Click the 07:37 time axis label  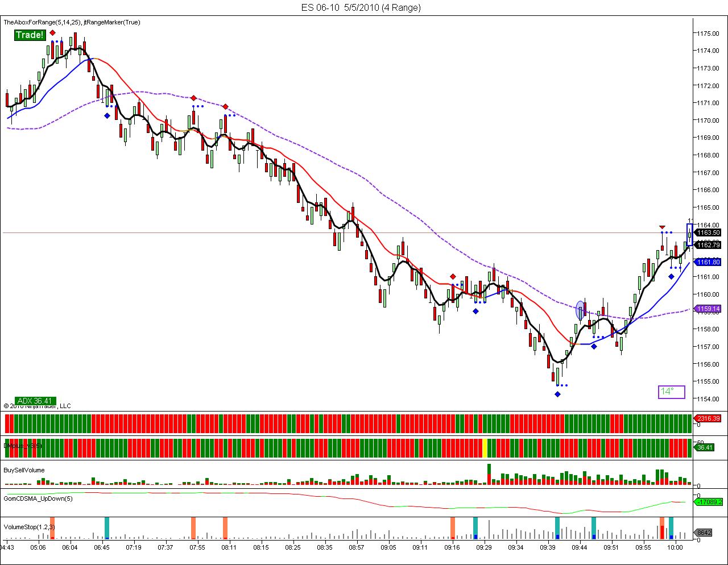166,547
